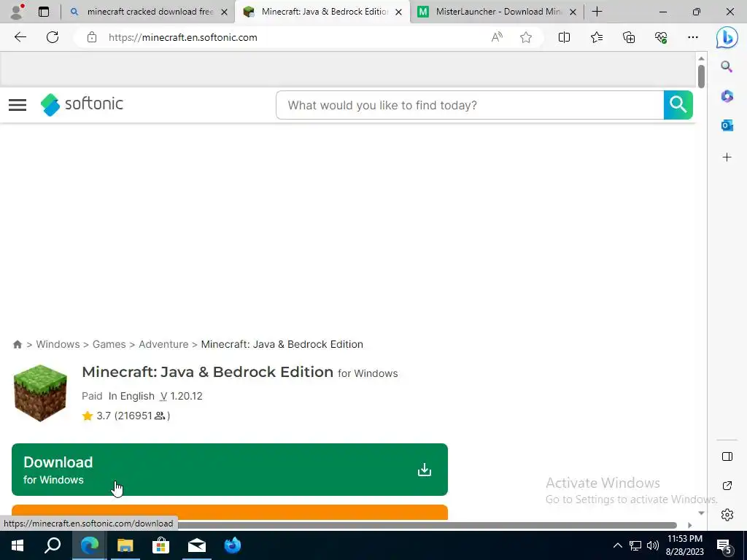Open the volume control in the tray
The height and width of the screenshot is (560, 747).
[x=653, y=545]
